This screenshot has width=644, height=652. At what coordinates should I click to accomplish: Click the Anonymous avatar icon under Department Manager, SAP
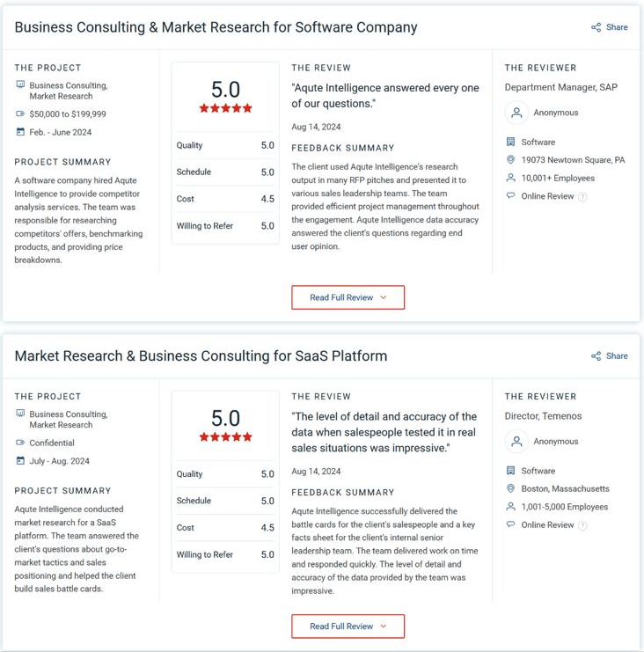coord(516,113)
